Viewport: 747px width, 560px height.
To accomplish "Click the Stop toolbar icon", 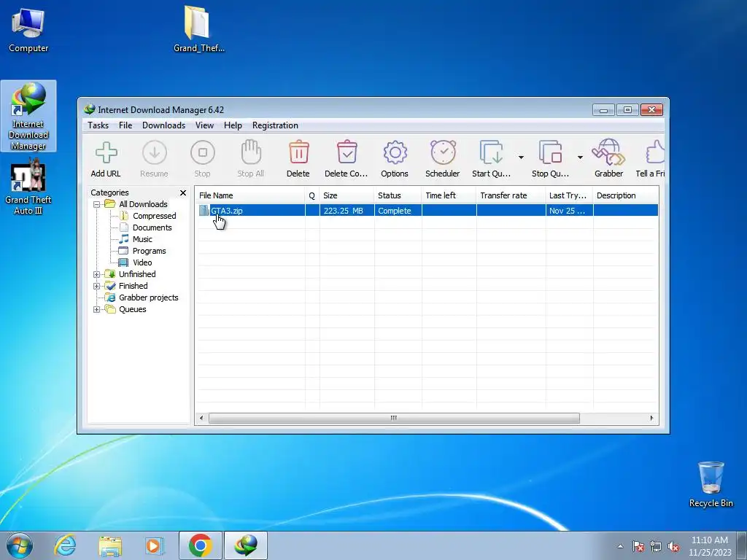I will click(x=203, y=153).
